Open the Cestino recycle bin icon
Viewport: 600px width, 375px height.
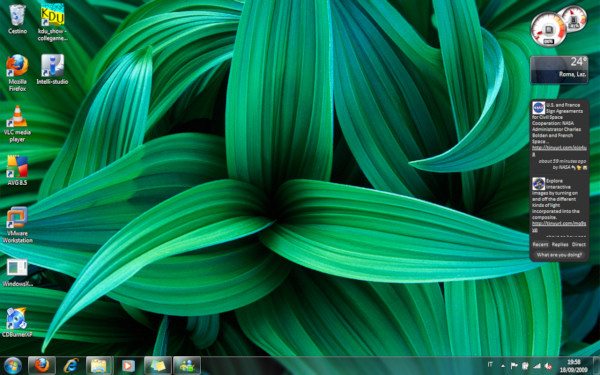[17, 19]
